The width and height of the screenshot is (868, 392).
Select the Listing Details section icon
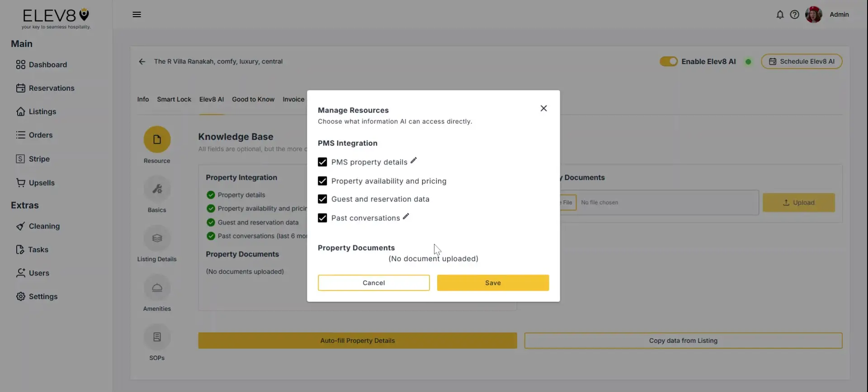point(157,238)
